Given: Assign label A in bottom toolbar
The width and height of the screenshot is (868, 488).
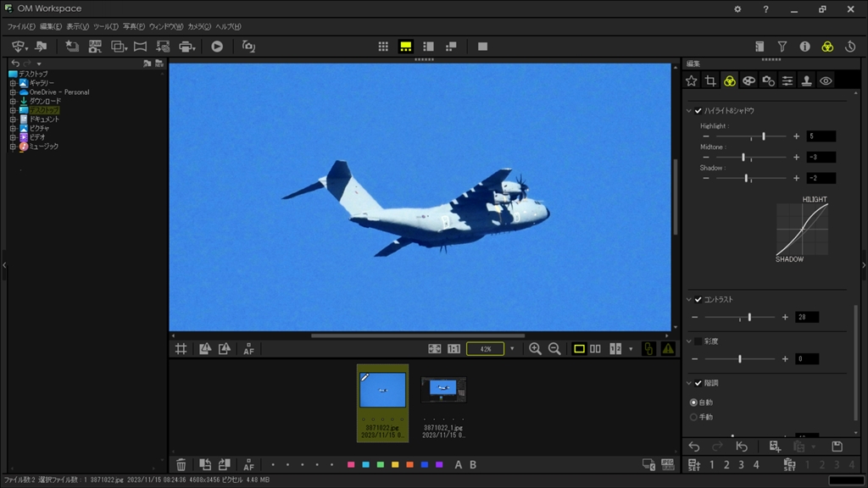Looking at the screenshot, I should pos(458,465).
